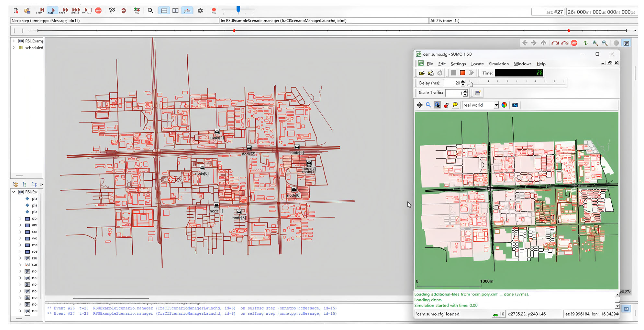Open the find/search magnifier tool
Viewport: 644px width, 330px height.
[150, 11]
